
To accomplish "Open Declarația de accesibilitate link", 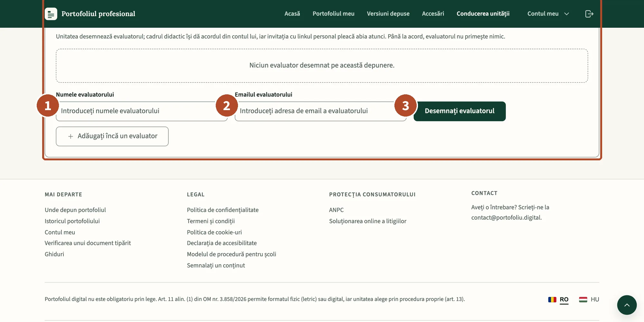I will [x=222, y=243].
